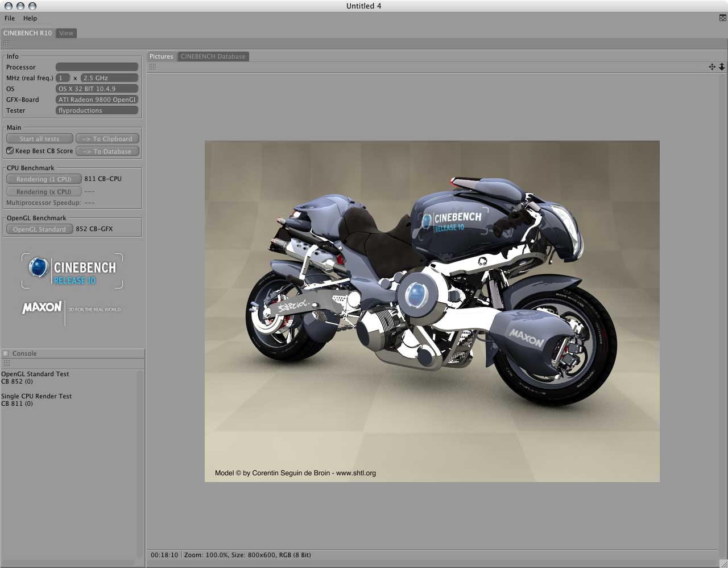
Task: Click the CINEBENCH Release 10 logo
Action: 72,271
